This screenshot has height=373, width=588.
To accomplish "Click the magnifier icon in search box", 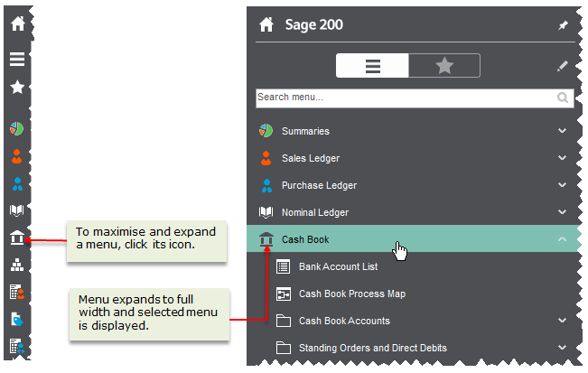I will pyautogui.click(x=563, y=98).
